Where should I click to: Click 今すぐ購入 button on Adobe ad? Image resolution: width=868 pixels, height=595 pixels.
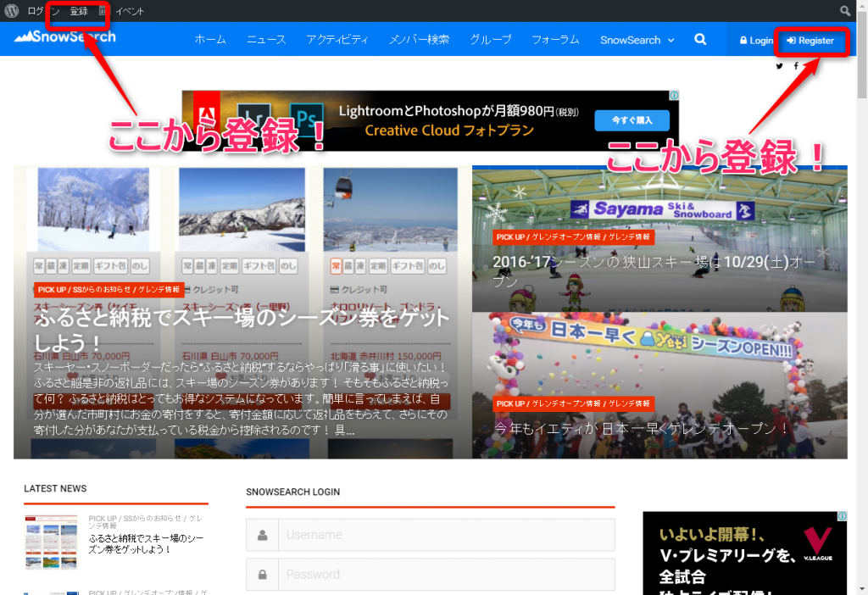(632, 120)
